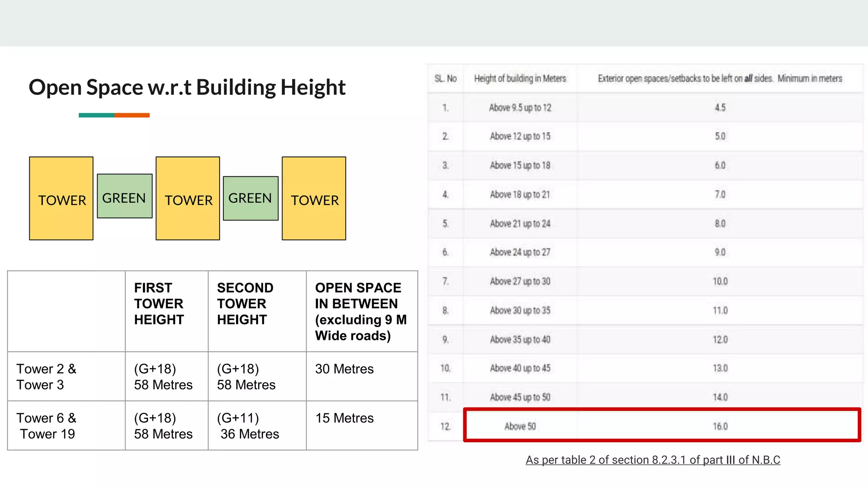Click the right GREEN box

(250, 198)
